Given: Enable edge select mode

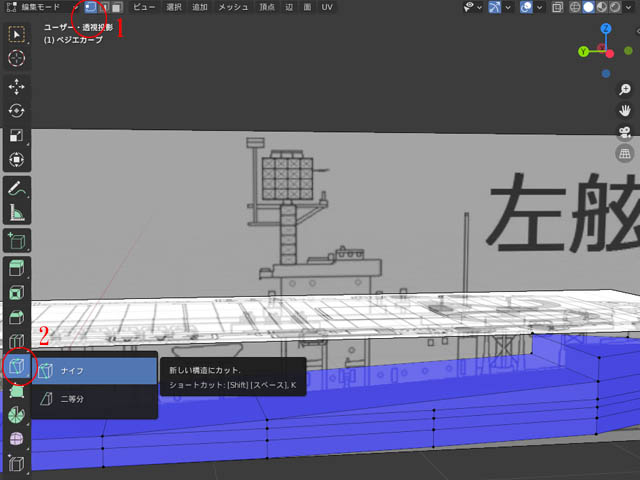Looking at the screenshot, I should pyautogui.click(x=104, y=7).
